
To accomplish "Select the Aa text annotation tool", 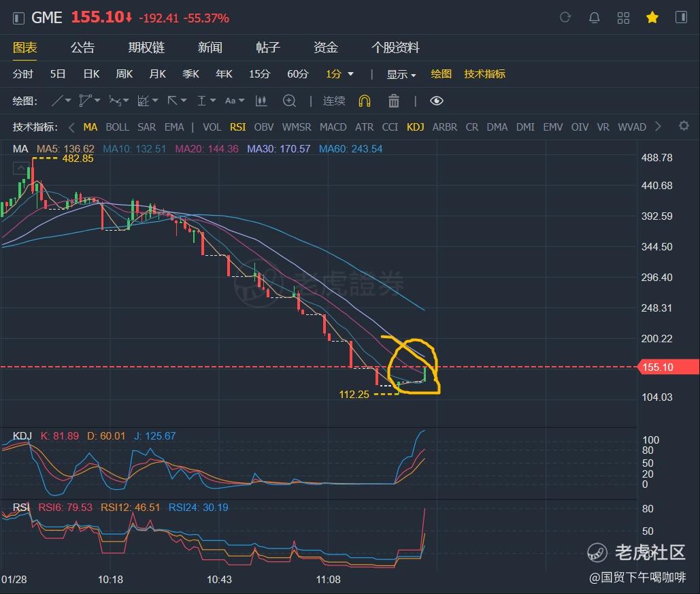I will click(231, 101).
